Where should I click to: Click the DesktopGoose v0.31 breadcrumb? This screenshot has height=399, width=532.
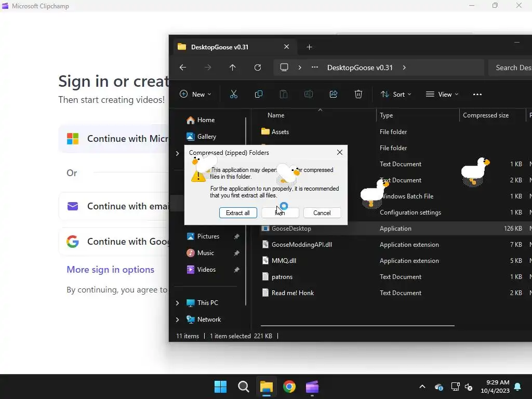pos(360,68)
